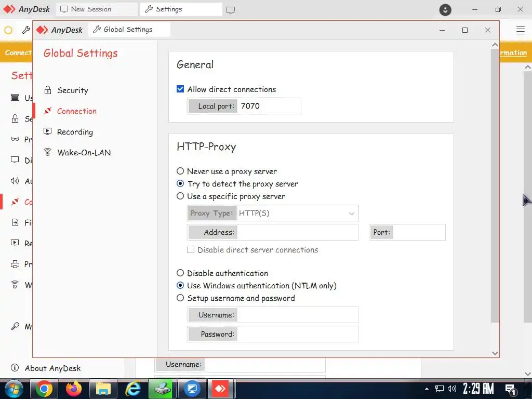532x399 pixels.
Task: Click the Wake-On-LAN signal icon in Global Settings
Action: point(48,152)
